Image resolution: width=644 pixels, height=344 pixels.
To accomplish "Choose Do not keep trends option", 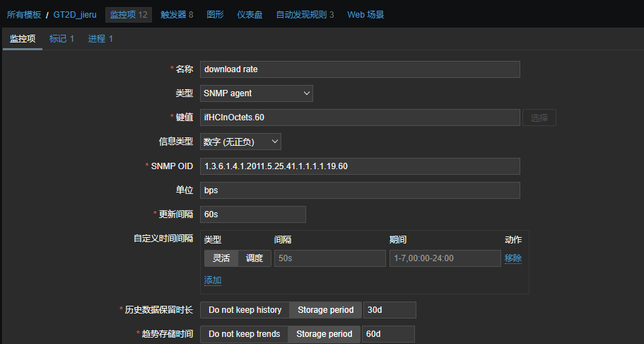I will (x=245, y=334).
